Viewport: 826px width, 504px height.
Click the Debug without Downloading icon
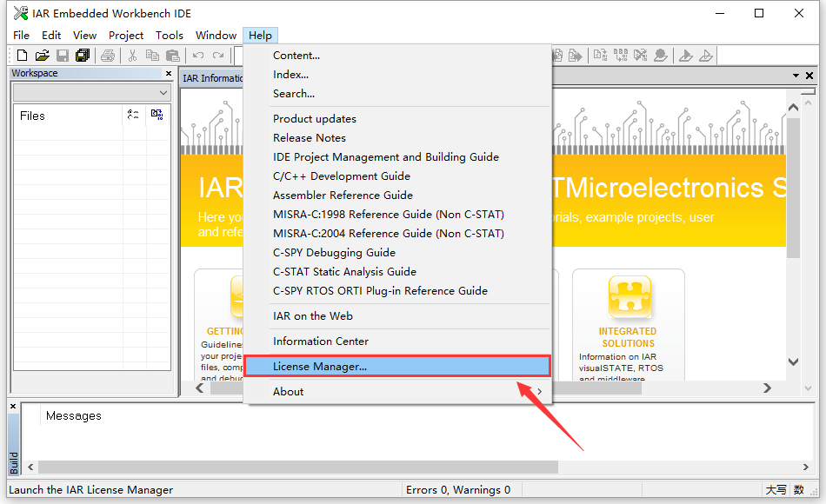point(705,56)
